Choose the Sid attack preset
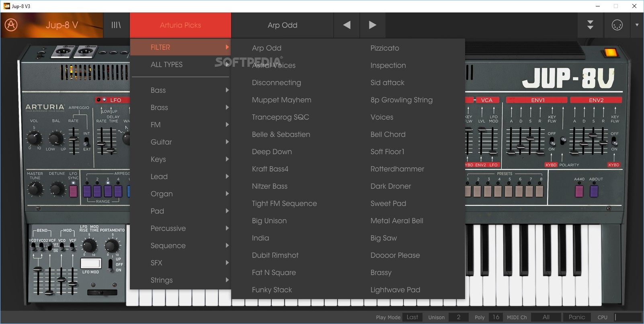The image size is (644, 324). (388, 82)
